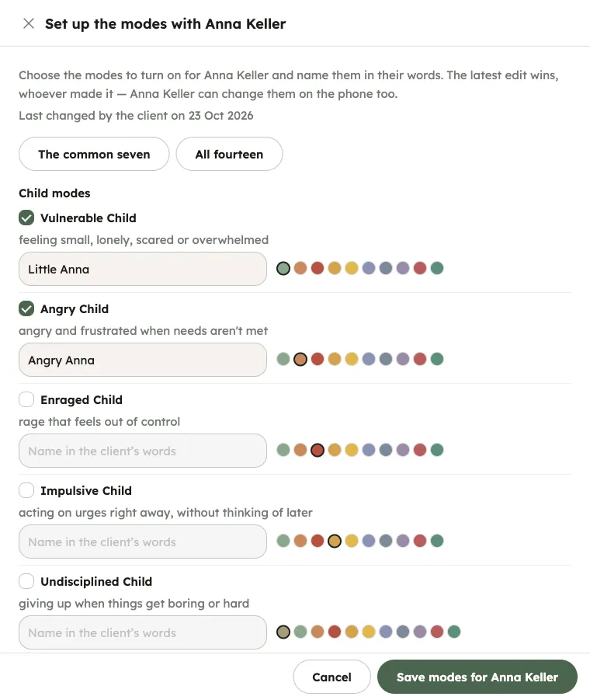
Task: Uncheck the Vulnerable Child mode
Action: (26, 218)
